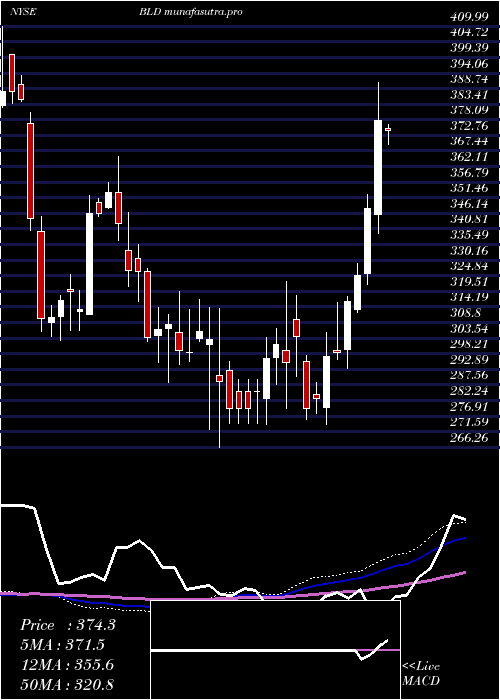The width and height of the screenshot is (500, 700).
Task: Select the 292.89 price axis label
Action: [468, 360]
